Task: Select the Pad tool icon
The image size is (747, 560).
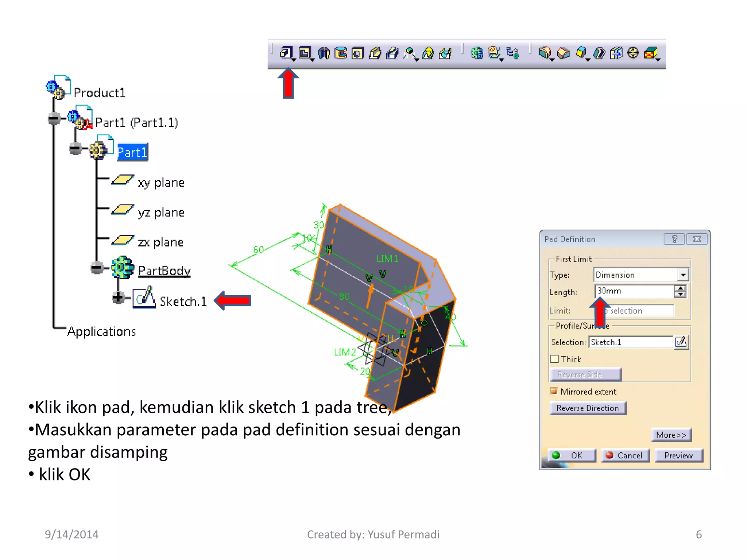Action: [286, 52]
